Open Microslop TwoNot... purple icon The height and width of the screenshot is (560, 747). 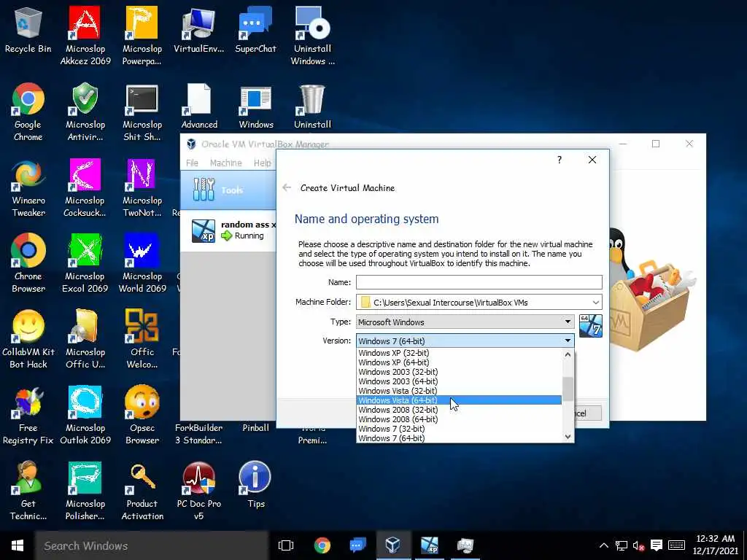click(142, 187)
